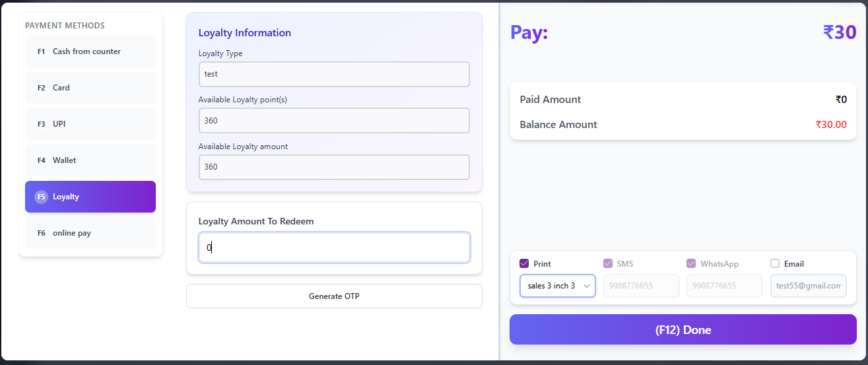868x365 pixels.
Task: Click the F2 shortcut badge
Action: pyautogui.click(x=41, y=88)
